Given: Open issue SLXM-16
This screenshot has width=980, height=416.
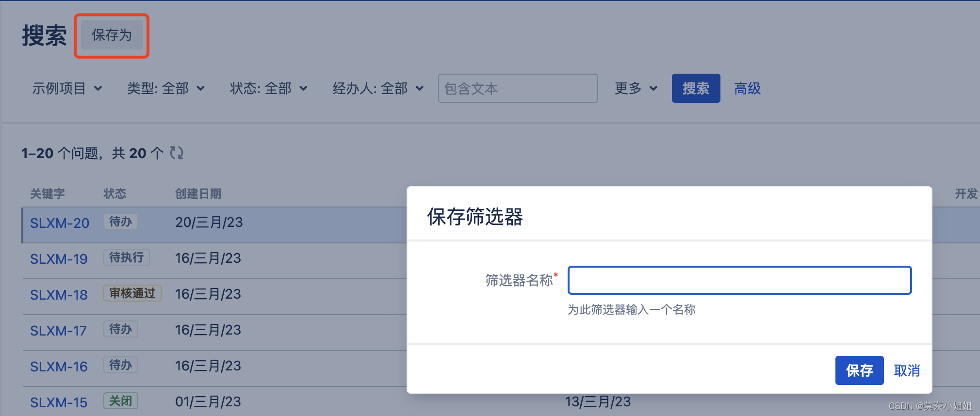Looking at the screenshot, I should tap(59, 367).
